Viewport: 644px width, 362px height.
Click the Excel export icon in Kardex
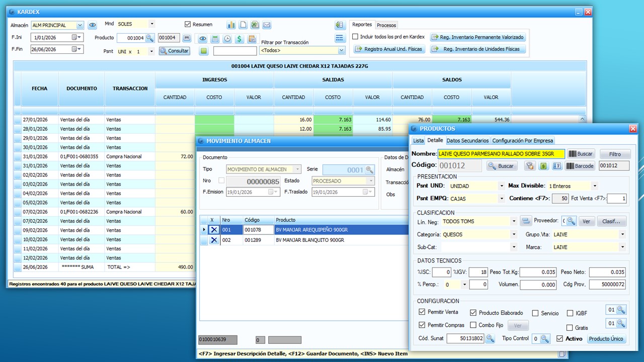click(255, 25)
